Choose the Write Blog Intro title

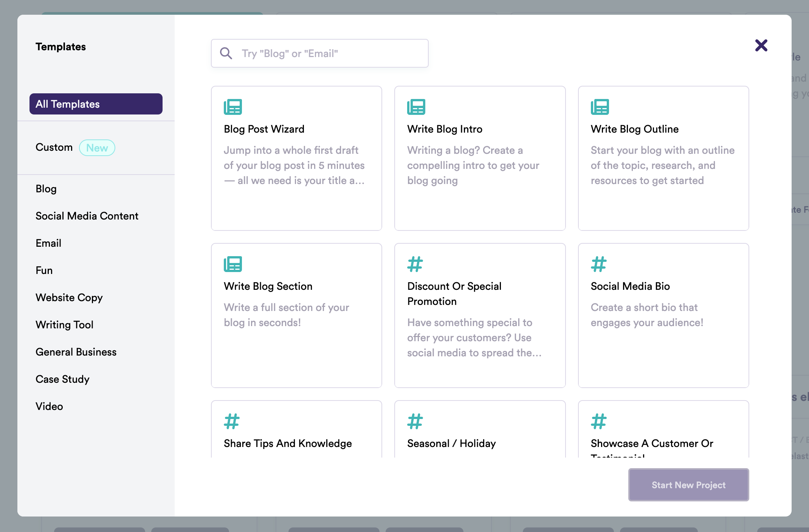tap(445, 129)
